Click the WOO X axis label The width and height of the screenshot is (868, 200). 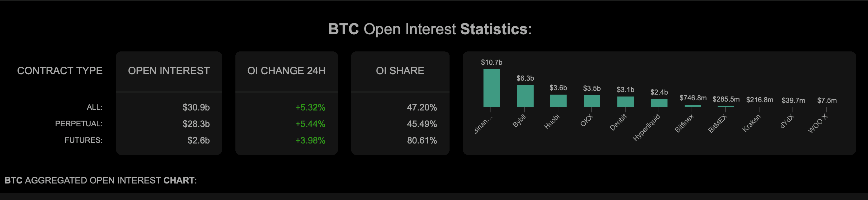click(818, 123)
